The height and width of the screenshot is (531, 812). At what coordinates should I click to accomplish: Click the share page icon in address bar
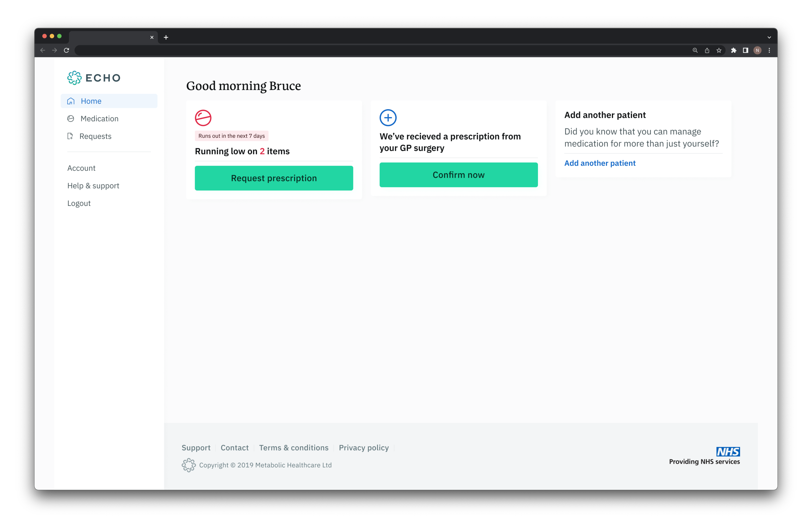707,51
